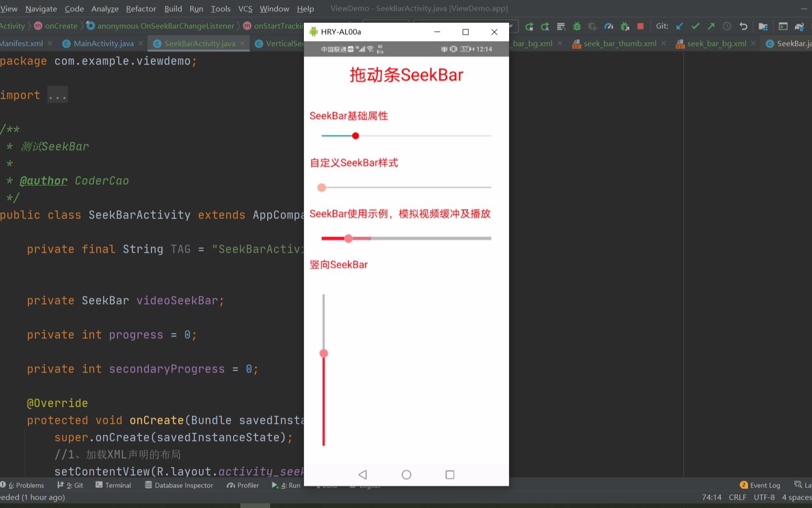Expand the folded import statements

(x=58, y=95)
